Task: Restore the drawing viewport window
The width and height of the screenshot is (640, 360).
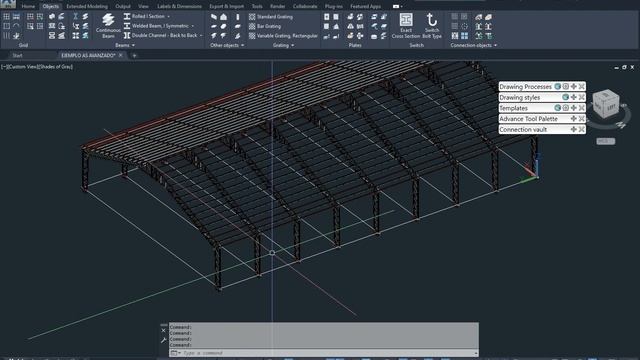Action: point(624,67)
